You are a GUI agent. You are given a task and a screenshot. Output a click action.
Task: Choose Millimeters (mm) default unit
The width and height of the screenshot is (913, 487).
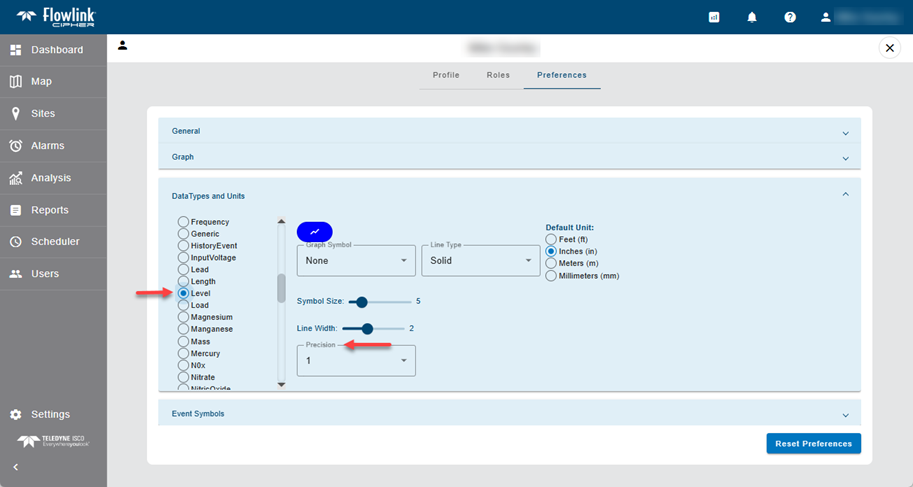pyautogui.click(x=551, y=275)
